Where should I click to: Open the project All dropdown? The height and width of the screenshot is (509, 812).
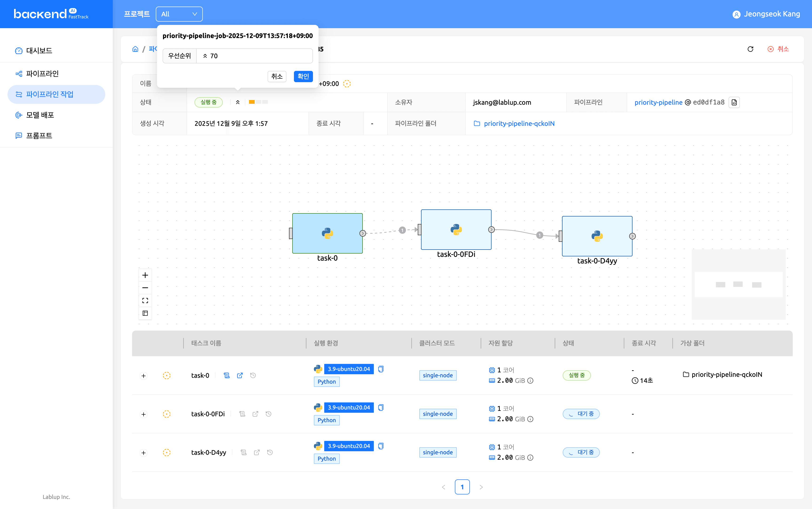(179, 14)
